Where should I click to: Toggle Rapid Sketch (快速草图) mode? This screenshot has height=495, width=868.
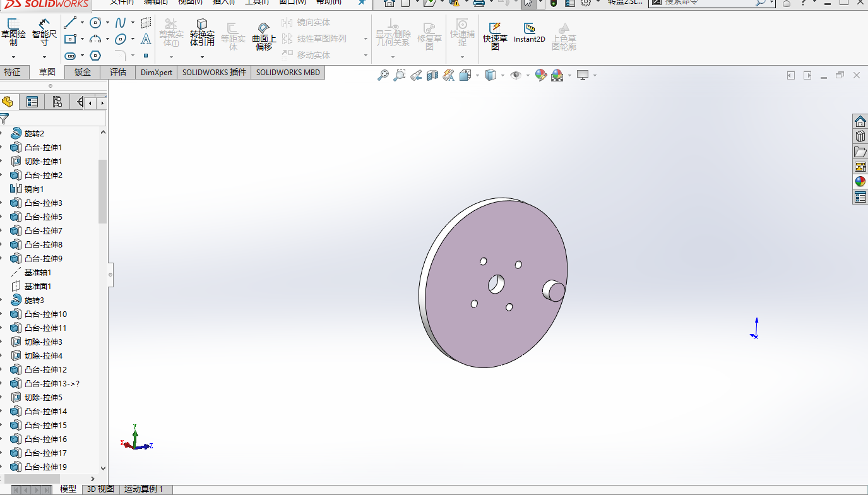495,33
